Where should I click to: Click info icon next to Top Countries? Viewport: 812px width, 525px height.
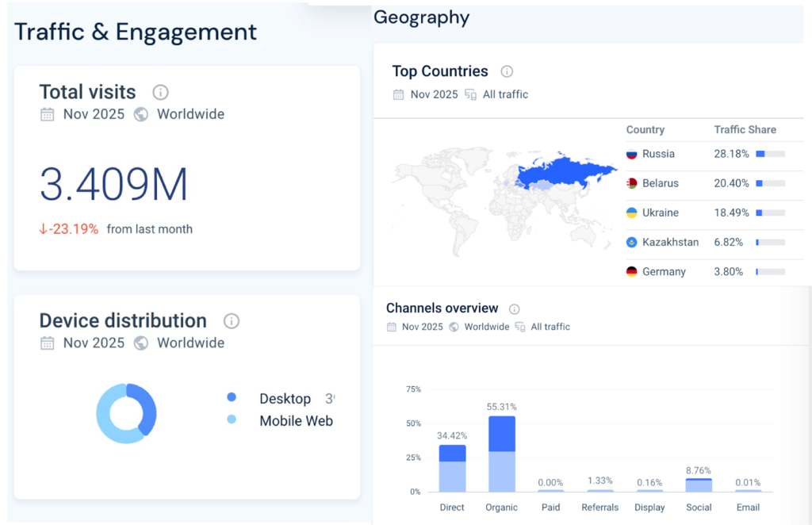tap(507, 71)
